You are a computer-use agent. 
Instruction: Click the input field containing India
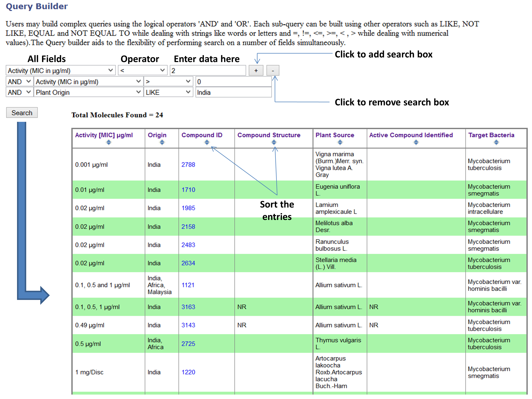click(x=233, y=92)
